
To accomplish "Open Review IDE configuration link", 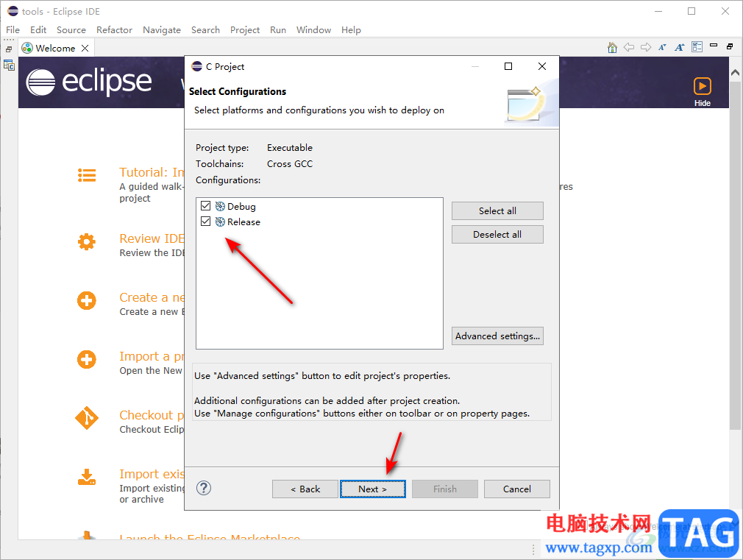I will (152, 238).
